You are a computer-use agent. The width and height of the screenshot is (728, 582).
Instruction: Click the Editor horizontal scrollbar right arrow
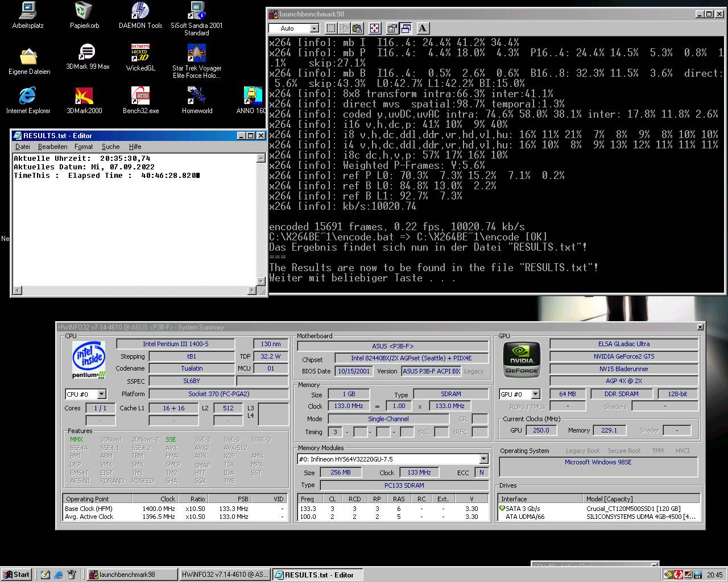click(252, 290)
